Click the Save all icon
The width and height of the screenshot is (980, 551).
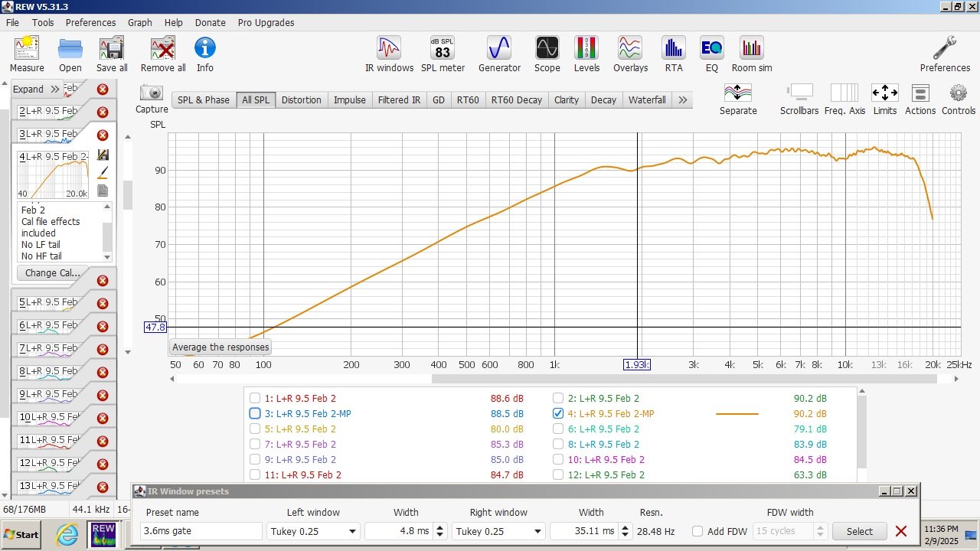112,48
